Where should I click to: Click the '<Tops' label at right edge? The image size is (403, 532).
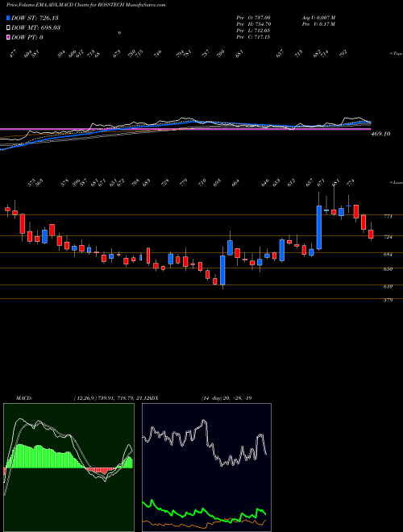point(396,54)
